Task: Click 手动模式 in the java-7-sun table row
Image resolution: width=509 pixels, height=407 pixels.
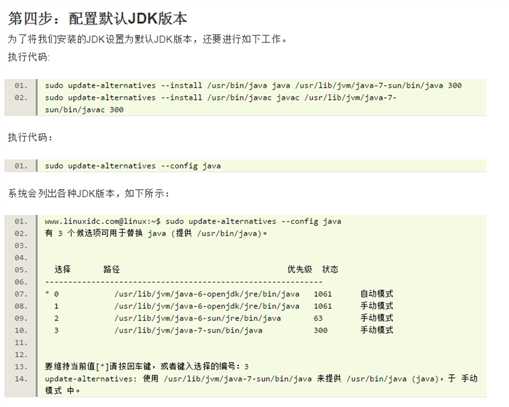Action: pos(377,330)
